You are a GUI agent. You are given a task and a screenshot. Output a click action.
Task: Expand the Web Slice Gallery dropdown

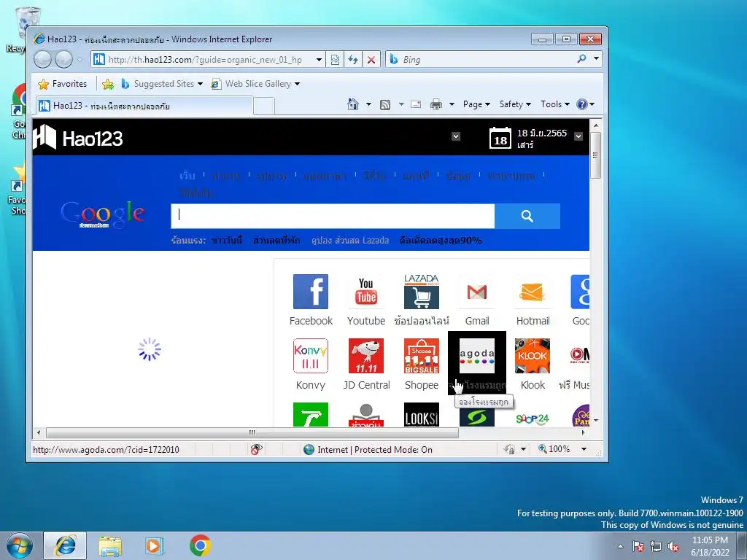point(298,84)
